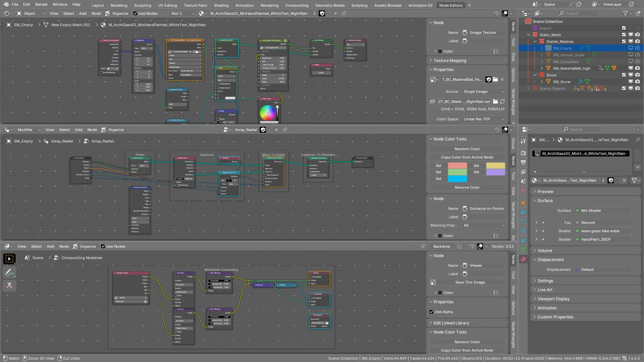
Task: Open the Output properties tab
Action: click(523, 162)
